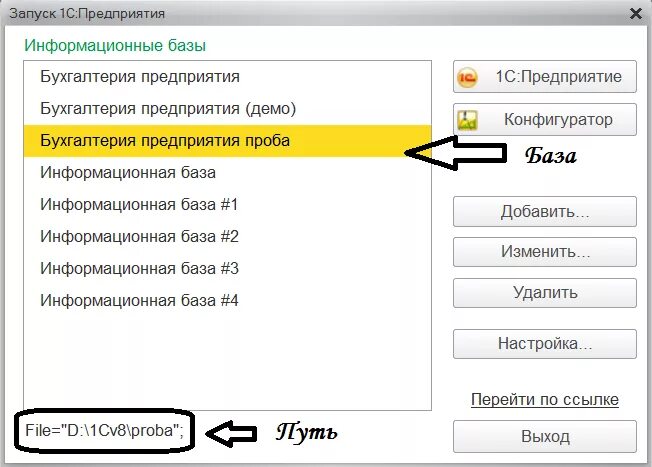Select Информационная база #4
Viewport: 652px width, 467px height.
click(227, 301)
